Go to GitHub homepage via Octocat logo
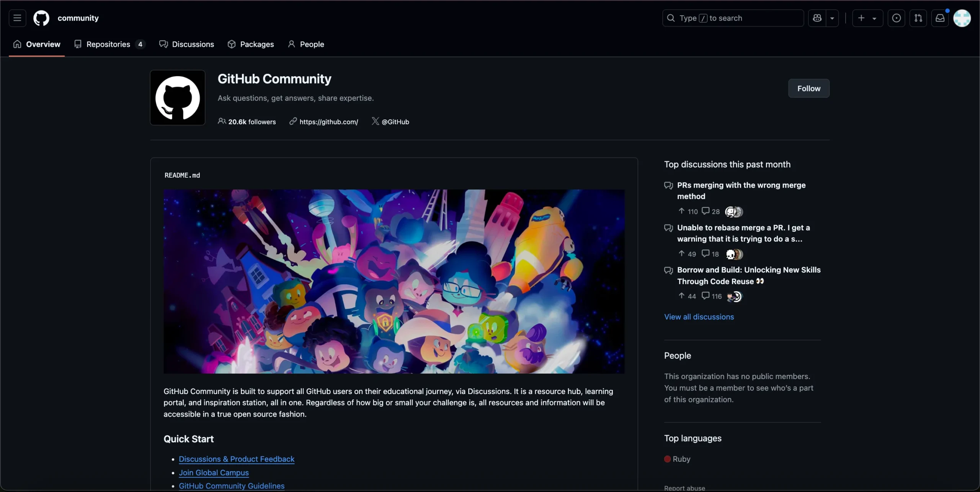 pyautogui.click(x=41, y=18)
